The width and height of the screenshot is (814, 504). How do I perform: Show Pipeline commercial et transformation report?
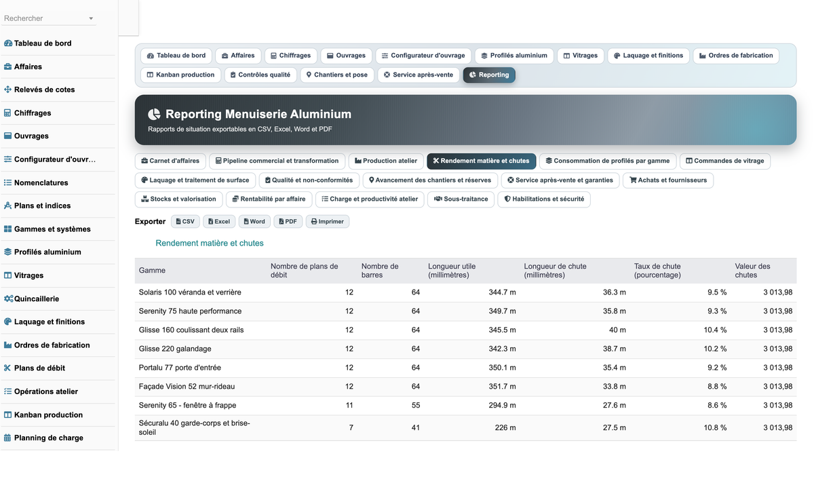pyautogui.click(x=277, y=161)
